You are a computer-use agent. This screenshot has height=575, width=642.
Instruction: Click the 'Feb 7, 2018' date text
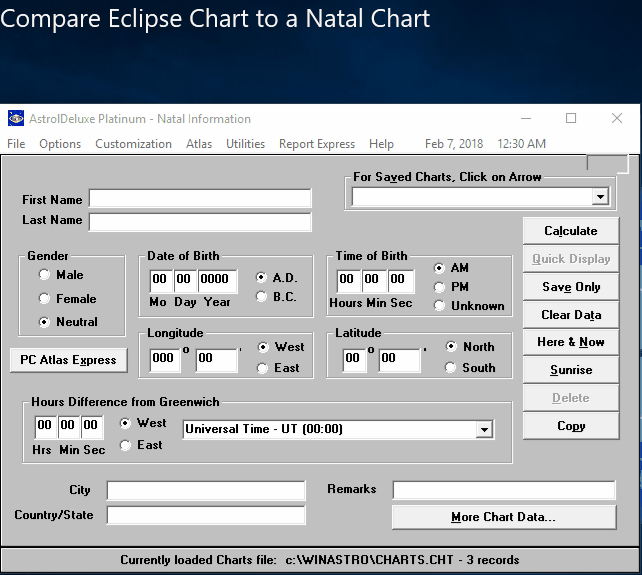pyautogui.click(x=454, y=144)
